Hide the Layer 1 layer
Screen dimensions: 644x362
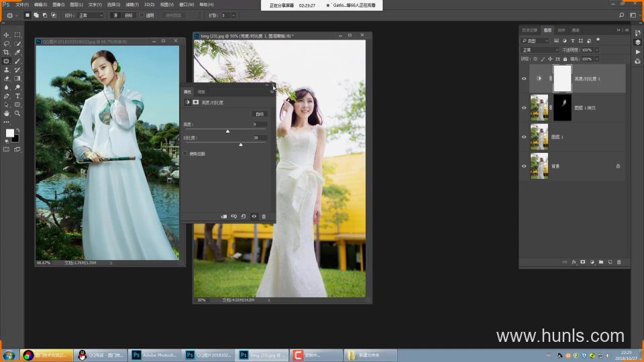(x=524, y=137)
